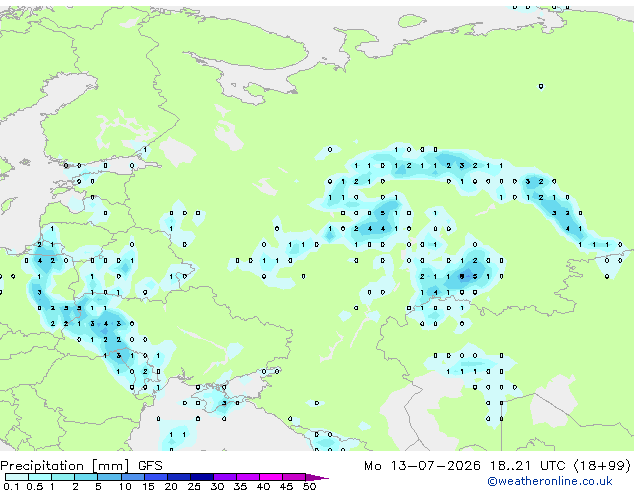The width and height of the screenshot is (634, 490).
Task: Click the '0.1' legend label
Action: pos(11,486)
